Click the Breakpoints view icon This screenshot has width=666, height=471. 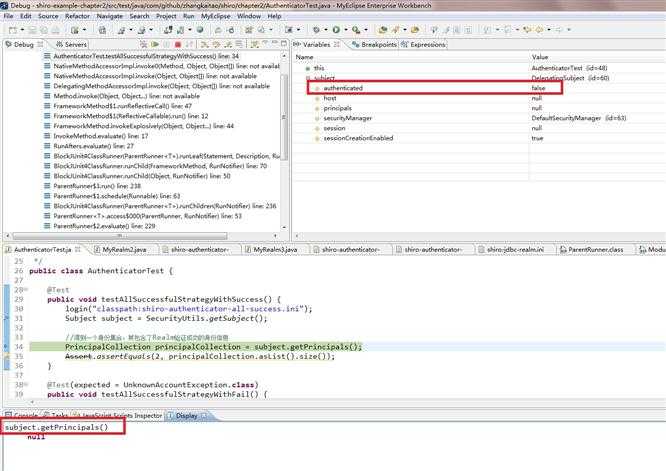356,45
